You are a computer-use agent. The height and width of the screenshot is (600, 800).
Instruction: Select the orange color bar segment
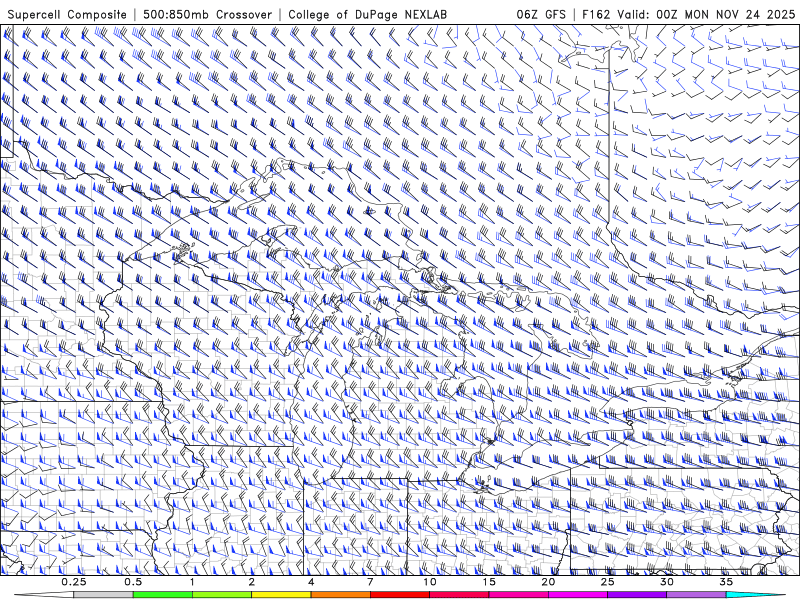(x=340, y=595)
